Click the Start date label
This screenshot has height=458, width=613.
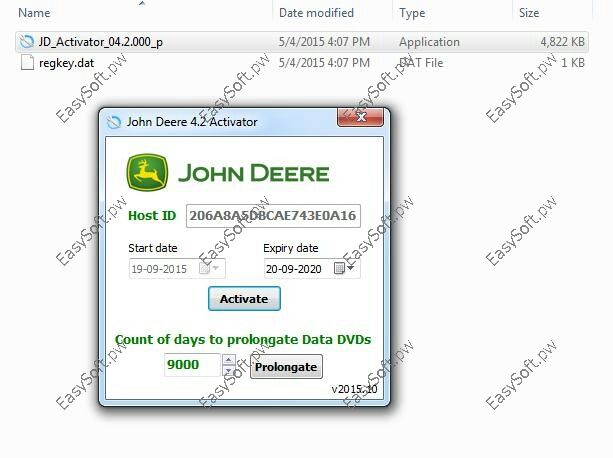click(153, 248)
